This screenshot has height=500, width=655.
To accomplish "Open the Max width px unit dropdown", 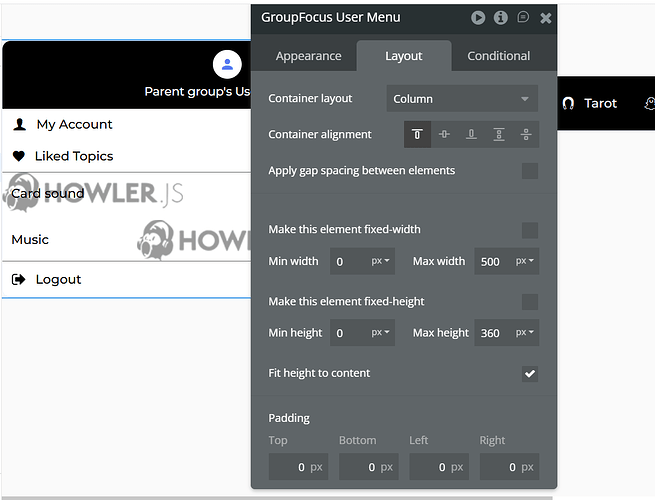I will pos(525,261).
